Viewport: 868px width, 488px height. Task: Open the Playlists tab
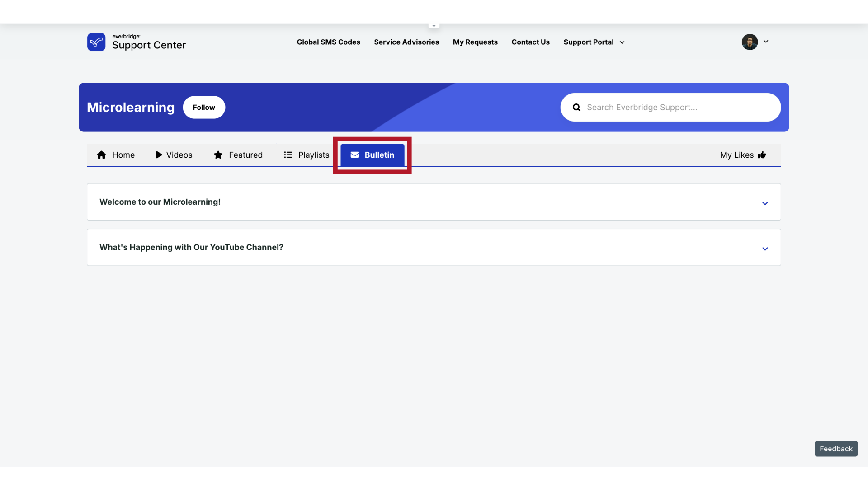(307, 155)
